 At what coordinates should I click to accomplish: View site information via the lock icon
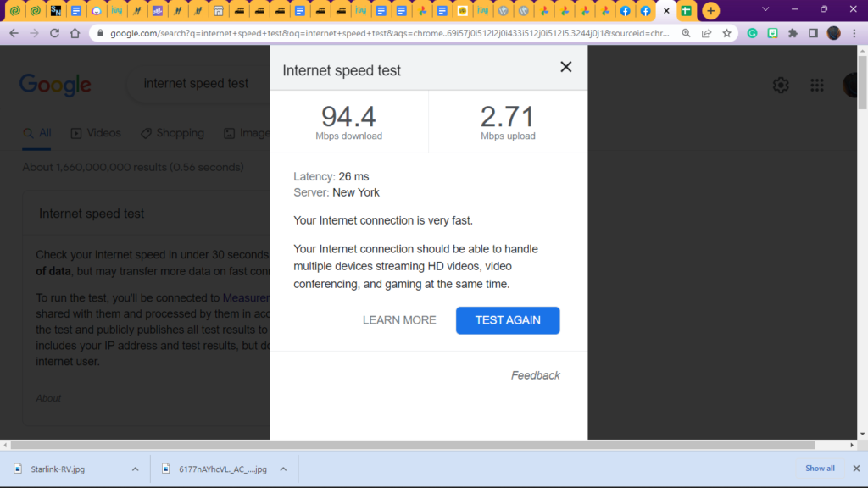(x=100, y=33)
